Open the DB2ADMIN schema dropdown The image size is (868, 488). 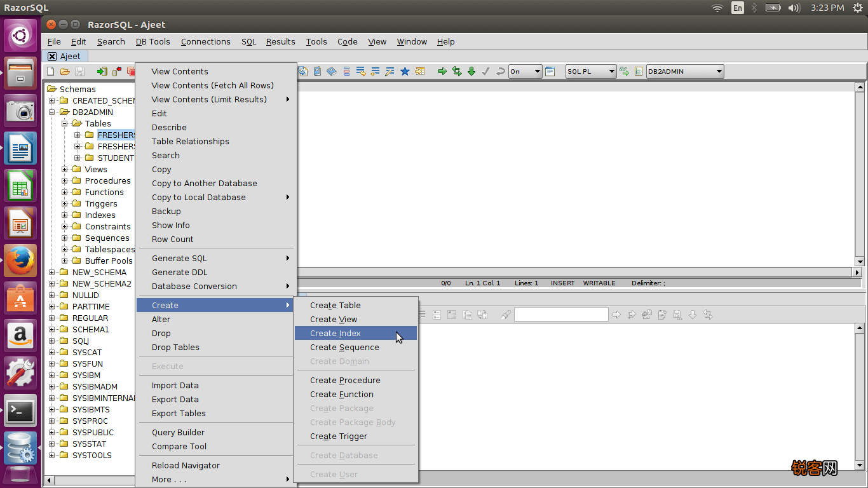(x=685, y=72)
